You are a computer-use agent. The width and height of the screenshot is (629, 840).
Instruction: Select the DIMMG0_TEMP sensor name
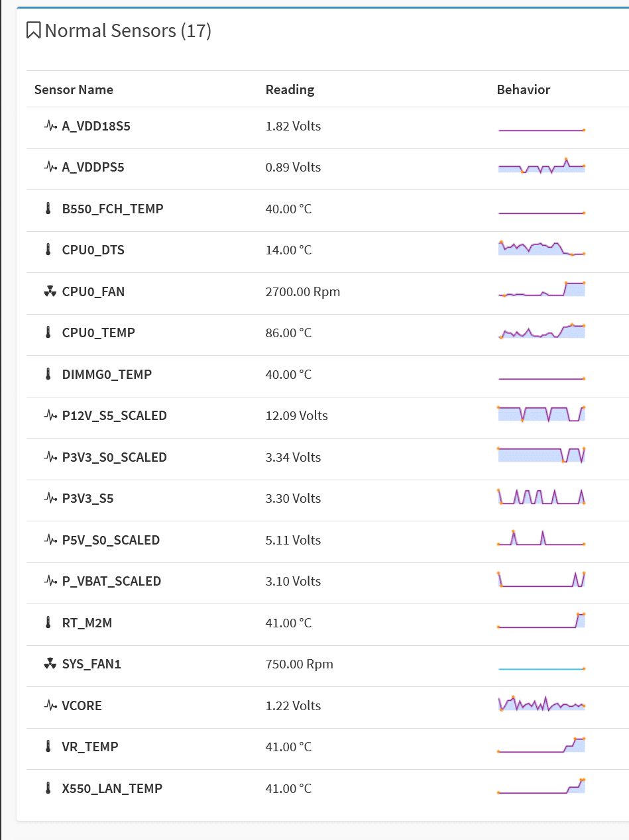click(107, 374)
